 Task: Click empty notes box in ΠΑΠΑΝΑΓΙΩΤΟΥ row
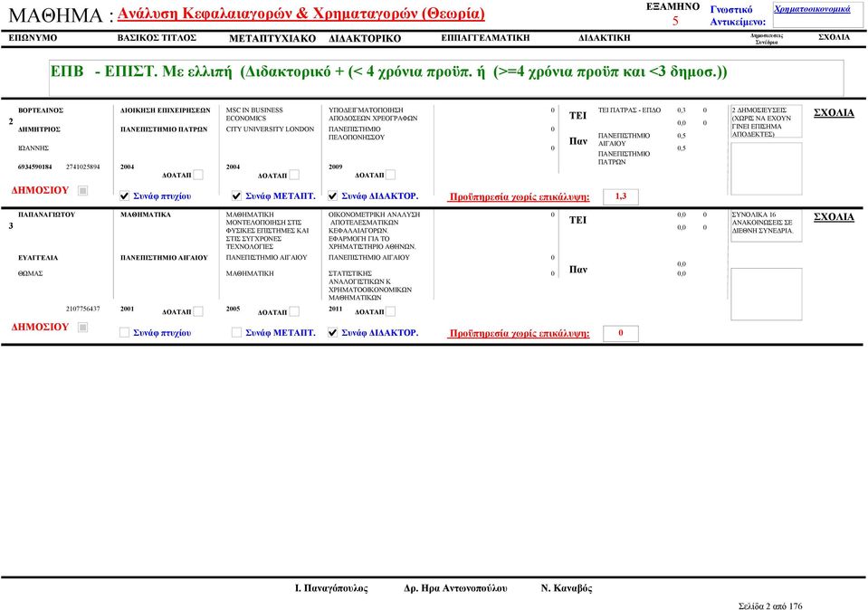(x=766, y=294)
